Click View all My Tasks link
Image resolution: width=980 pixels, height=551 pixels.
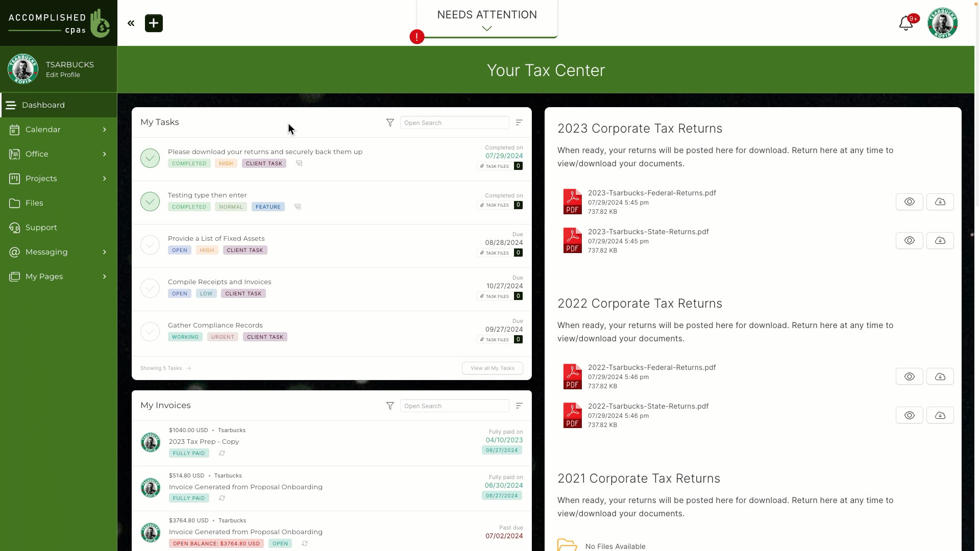492,368
